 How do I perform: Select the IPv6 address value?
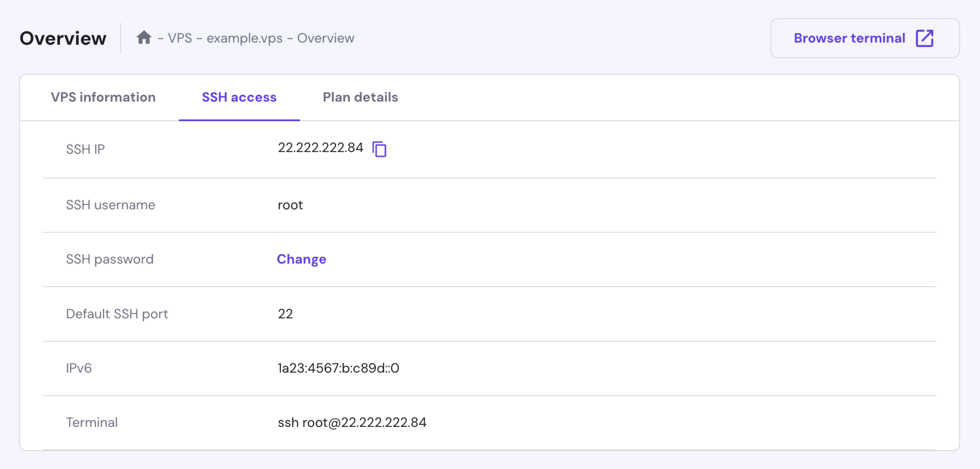point(338,368)
